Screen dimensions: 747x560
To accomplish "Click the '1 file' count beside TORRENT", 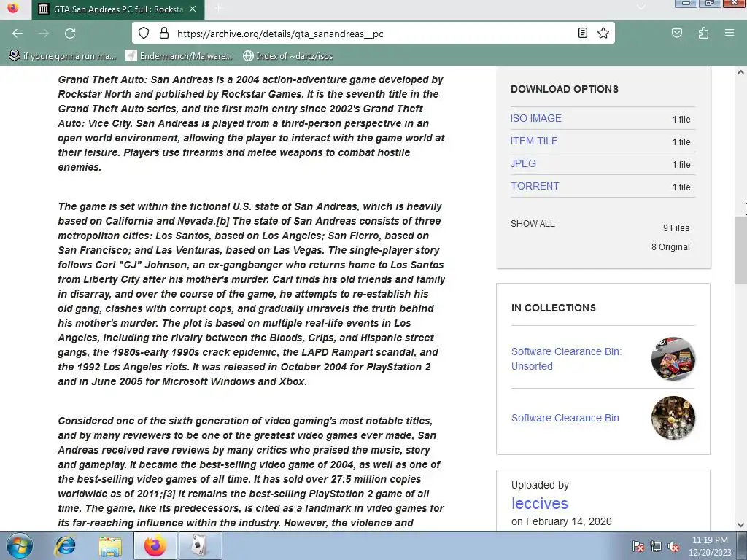I will point(681,187).
